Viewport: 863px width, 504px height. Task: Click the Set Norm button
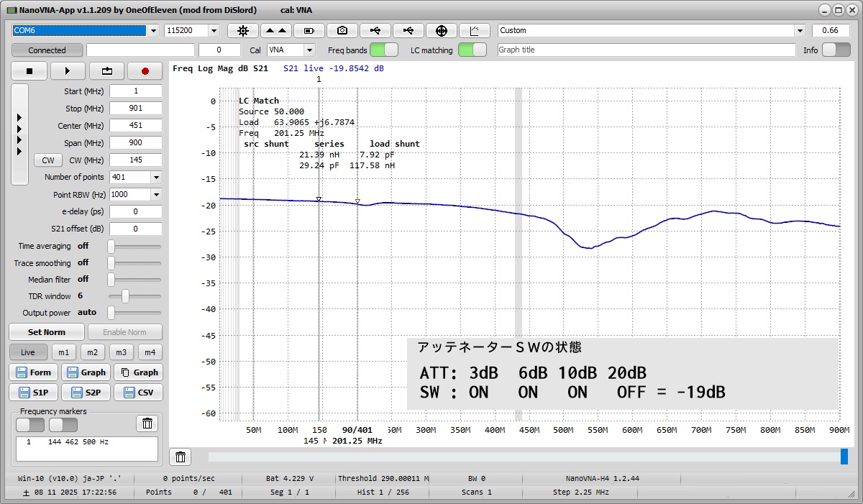click(46, 332)
